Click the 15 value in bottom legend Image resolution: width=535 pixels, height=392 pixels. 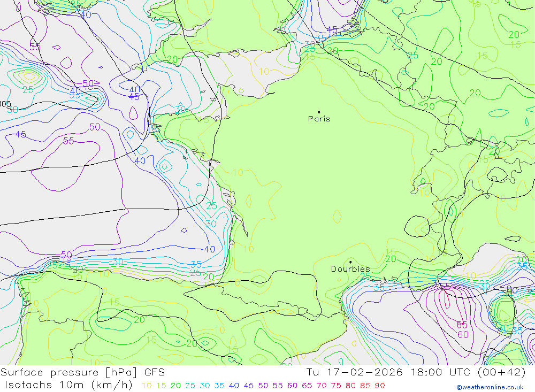pos(161,386)
